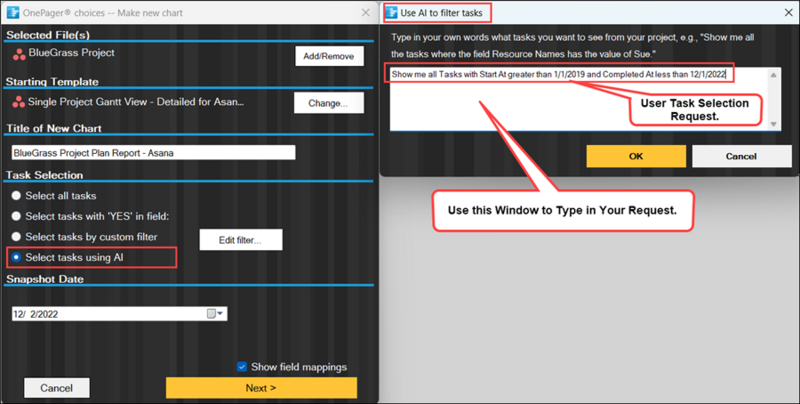Click the OnePager logo in AI filter dialog
Screen dimensions: 800x404
(x=391, y=13)
